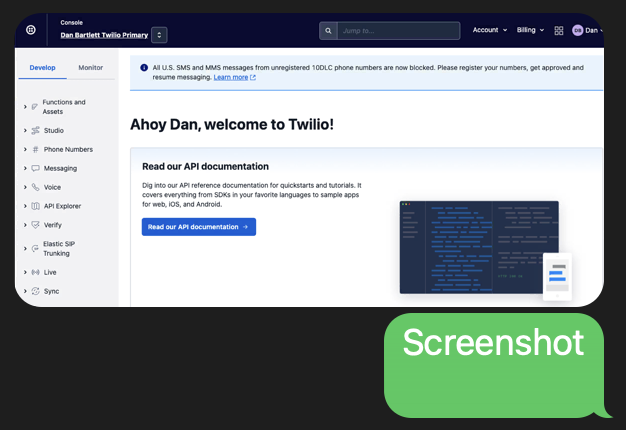Screen dimensions: 626x430
Task: Open the Voice menu item
Action: 52,187
